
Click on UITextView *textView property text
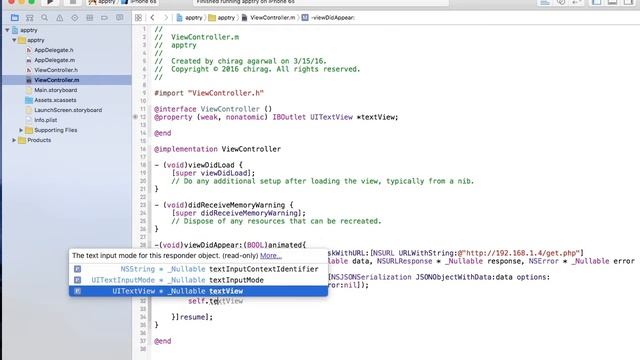click(354, 117)
